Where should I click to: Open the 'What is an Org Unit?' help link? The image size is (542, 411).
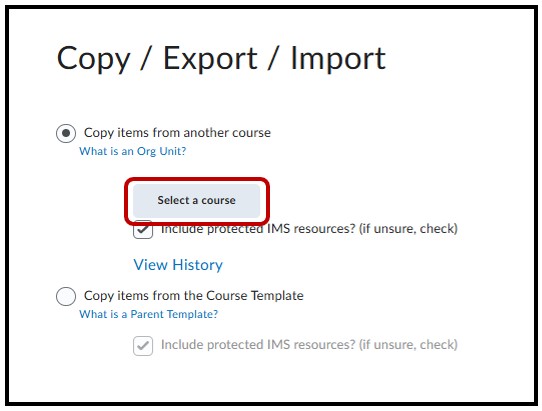[133, 151]
